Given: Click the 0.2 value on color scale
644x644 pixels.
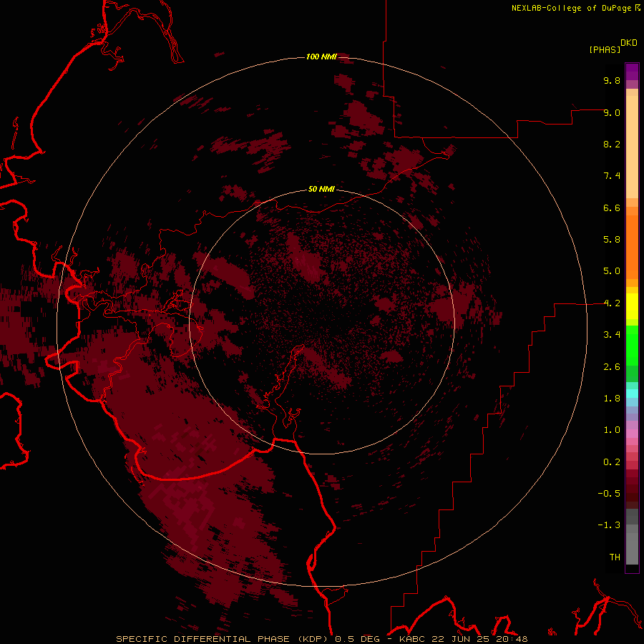Looking at the screenshot, I should [612, 462].
